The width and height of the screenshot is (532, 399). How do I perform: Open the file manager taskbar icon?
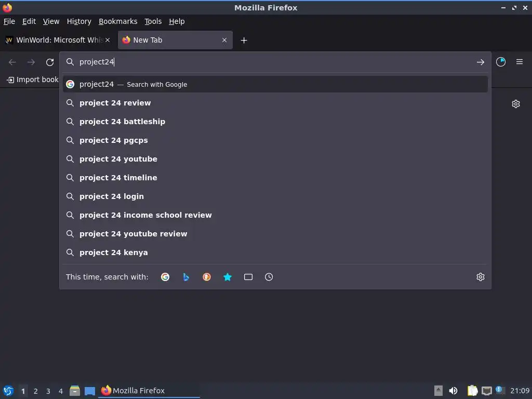click(x=75, y=391)
